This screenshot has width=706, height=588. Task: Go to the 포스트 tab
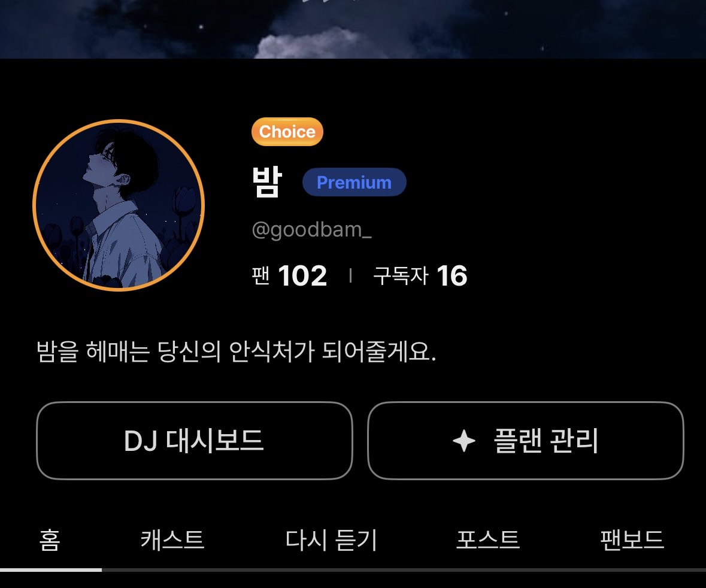tap(488, 540)
